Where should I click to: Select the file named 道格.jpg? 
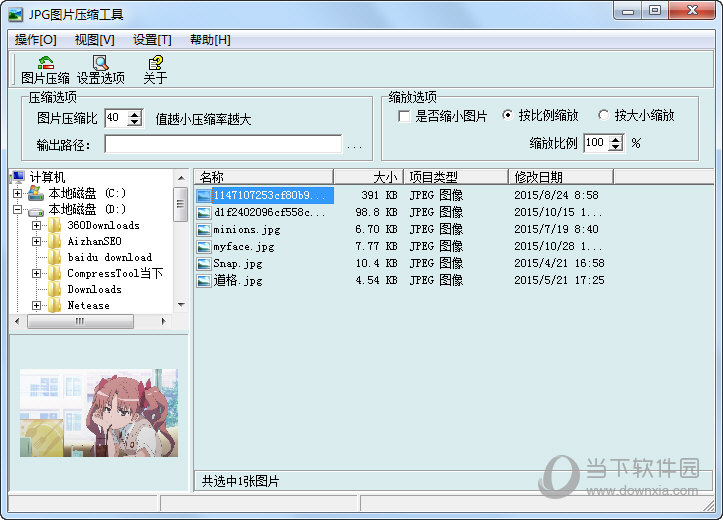point(238,281)
